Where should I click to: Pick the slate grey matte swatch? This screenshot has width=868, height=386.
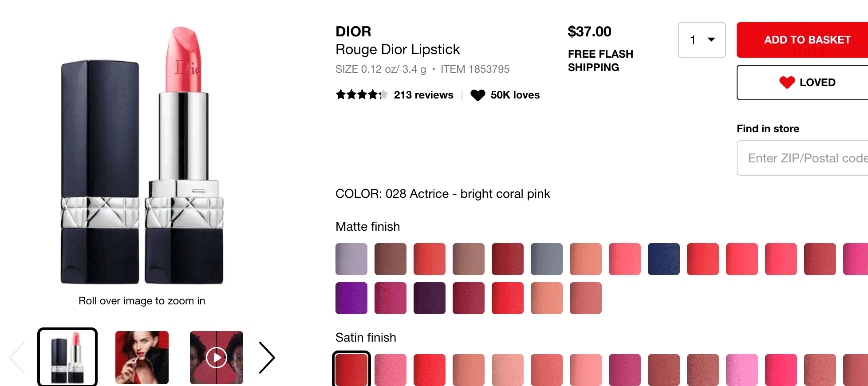coord(546,259)
